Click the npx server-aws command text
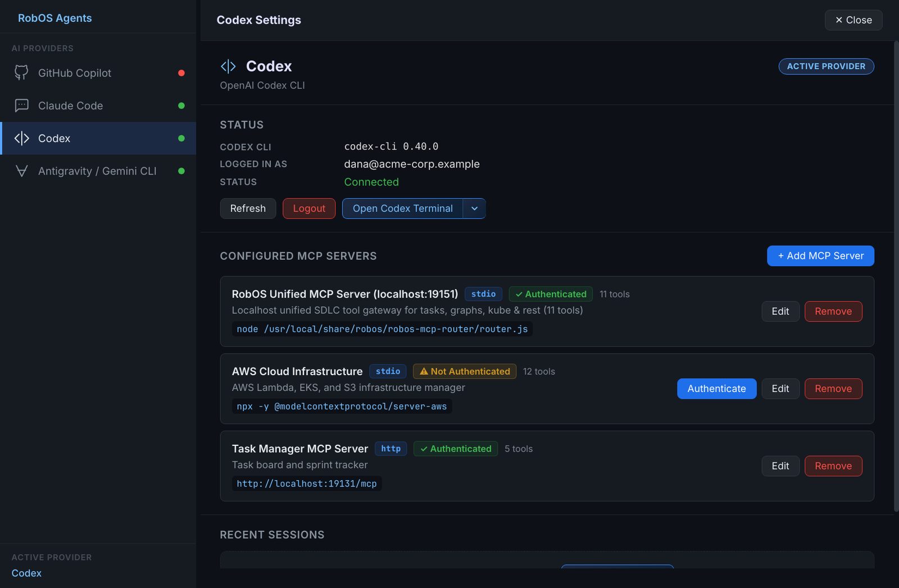Viewport: 899px width, 588px height. coord(342,406)
